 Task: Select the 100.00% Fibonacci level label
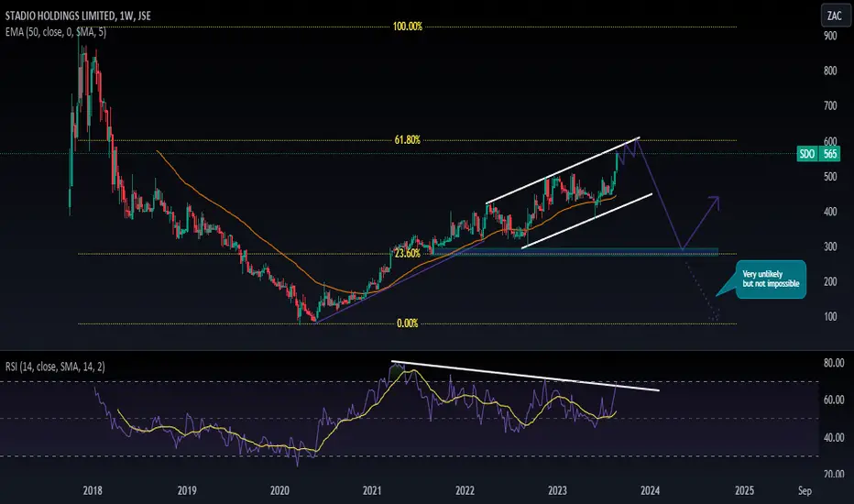408,27
